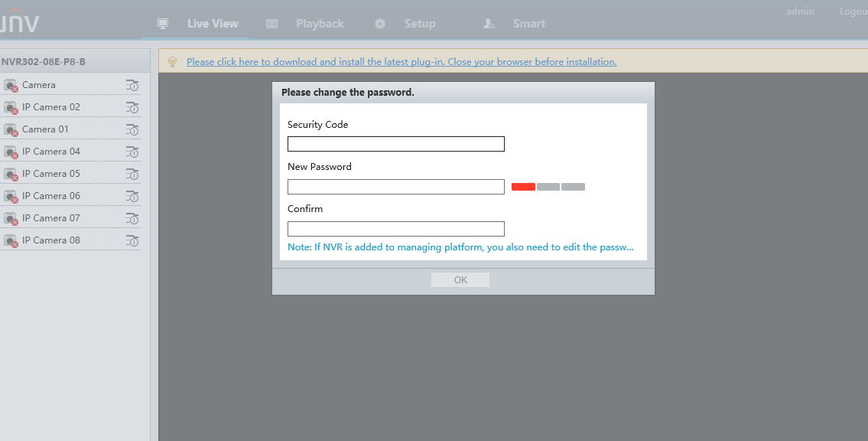
Task: Click the offline camera icon for IP Camera 07
Action: 11,219
